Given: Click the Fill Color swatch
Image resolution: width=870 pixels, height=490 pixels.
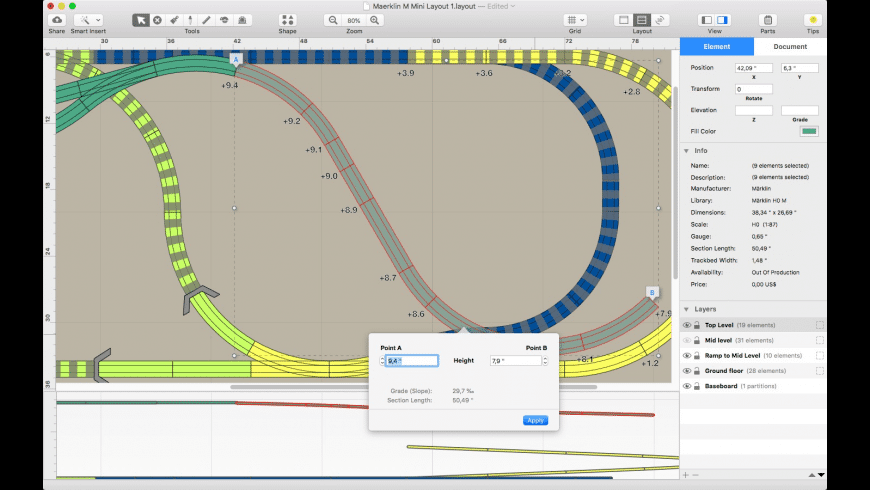Looking at the screenshot, I should [808, 131].
